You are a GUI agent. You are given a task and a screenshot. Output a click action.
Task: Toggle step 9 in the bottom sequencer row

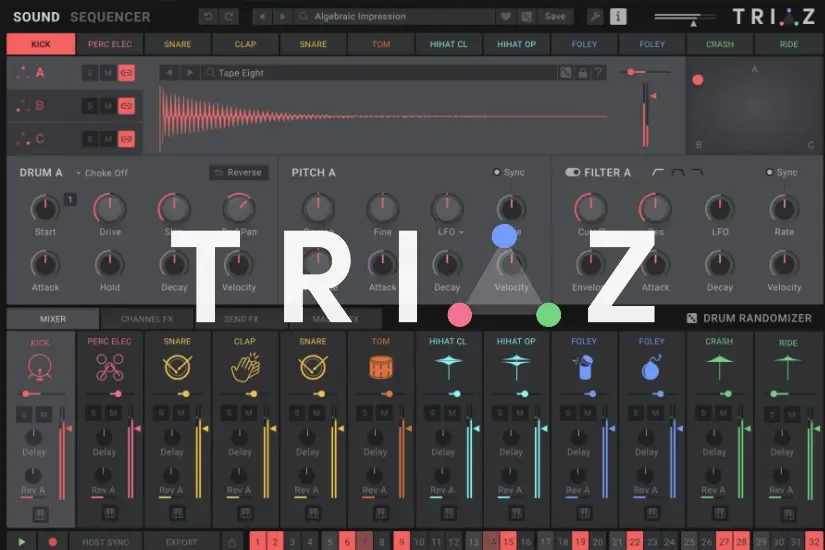(x=401, y=542)
